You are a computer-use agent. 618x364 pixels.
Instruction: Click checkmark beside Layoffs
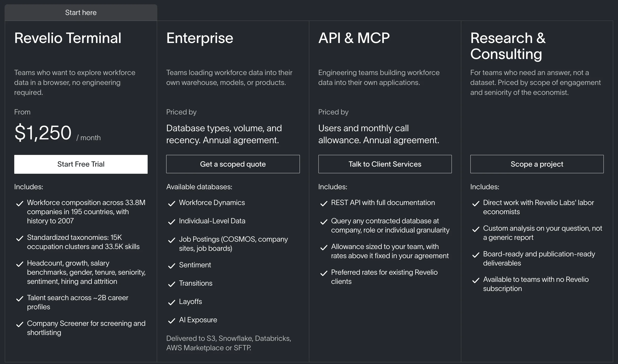[x=172, y=302]
